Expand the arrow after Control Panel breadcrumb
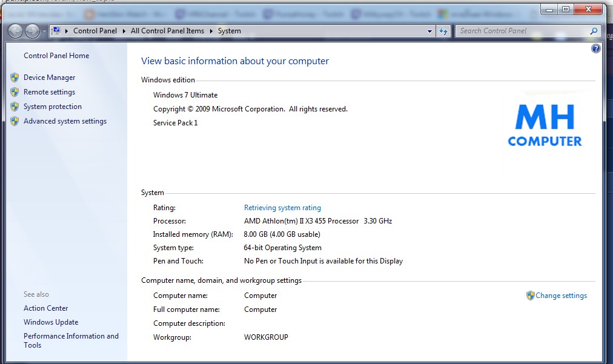 [x=124, y=31]
